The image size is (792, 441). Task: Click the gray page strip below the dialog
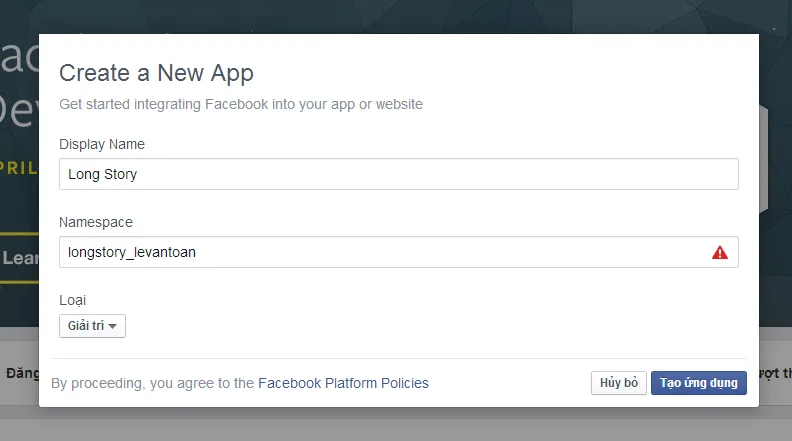400,425
